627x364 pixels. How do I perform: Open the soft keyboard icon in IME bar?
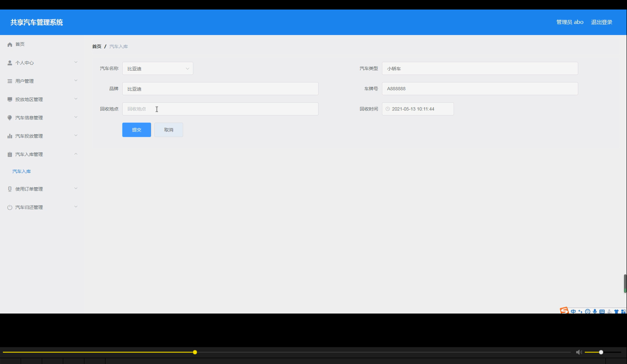(x=602, y=311)
